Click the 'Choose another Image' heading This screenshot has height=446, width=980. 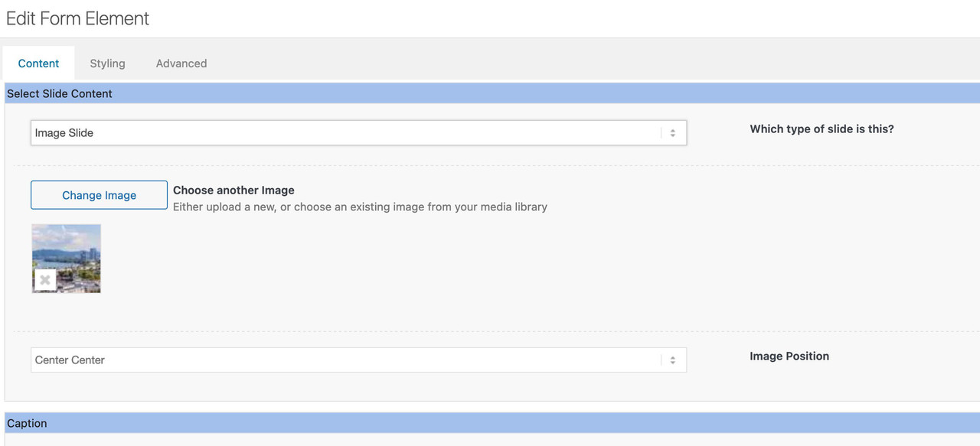point(234,190)
